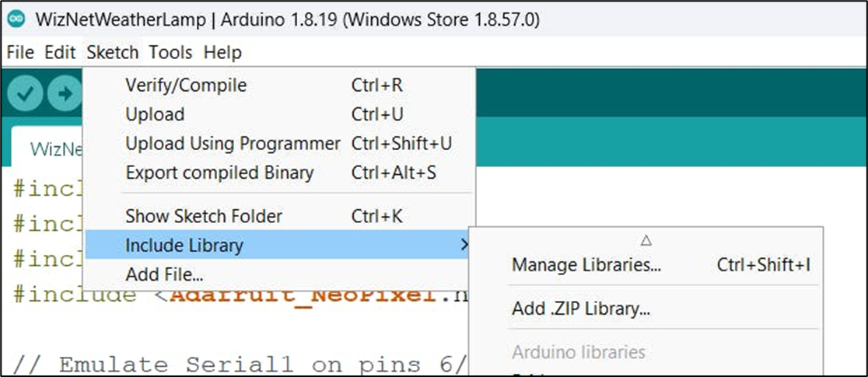The width and height of the screenshot is (868, 377).
Task: Open the Tools menu
Action: point(170,53)
